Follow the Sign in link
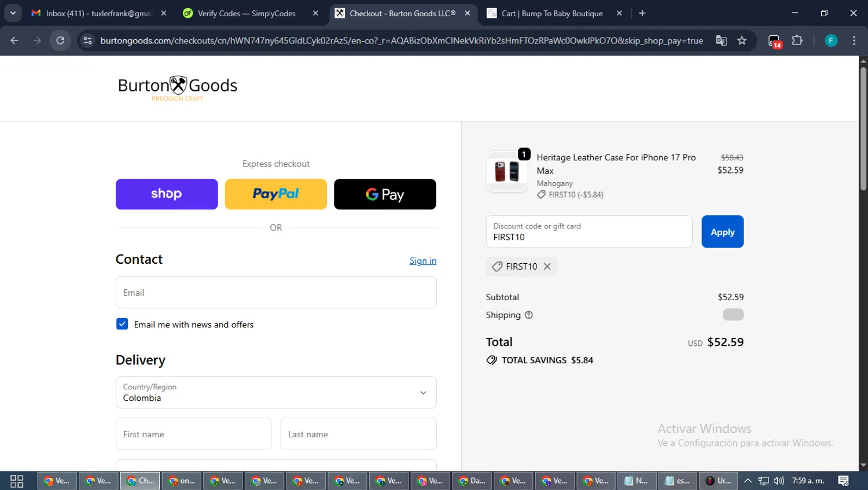Viewport: 868px width, 490px height. 423,260
